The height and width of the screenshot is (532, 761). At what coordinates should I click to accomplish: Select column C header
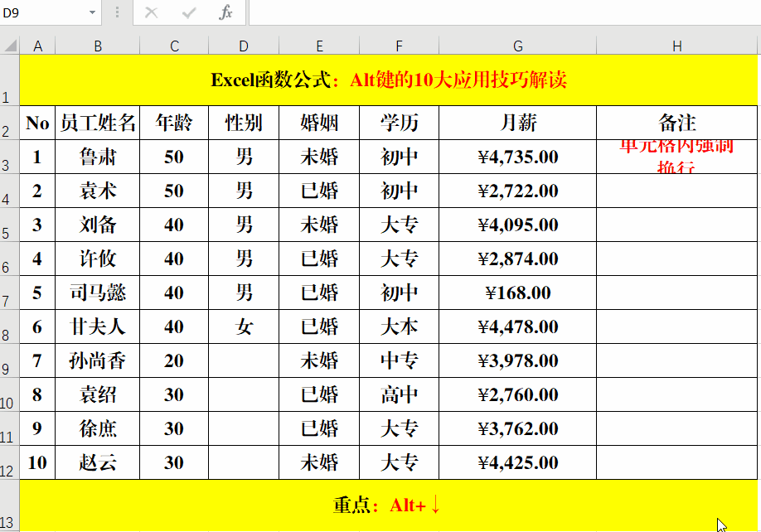coord(174,46)
